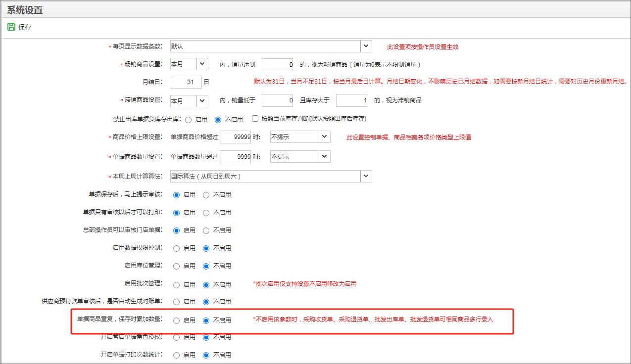631x364 pixels.
Task: Select the 单据商品数量超过 input field
Action: pyautogui.click(x=236, y=157)
